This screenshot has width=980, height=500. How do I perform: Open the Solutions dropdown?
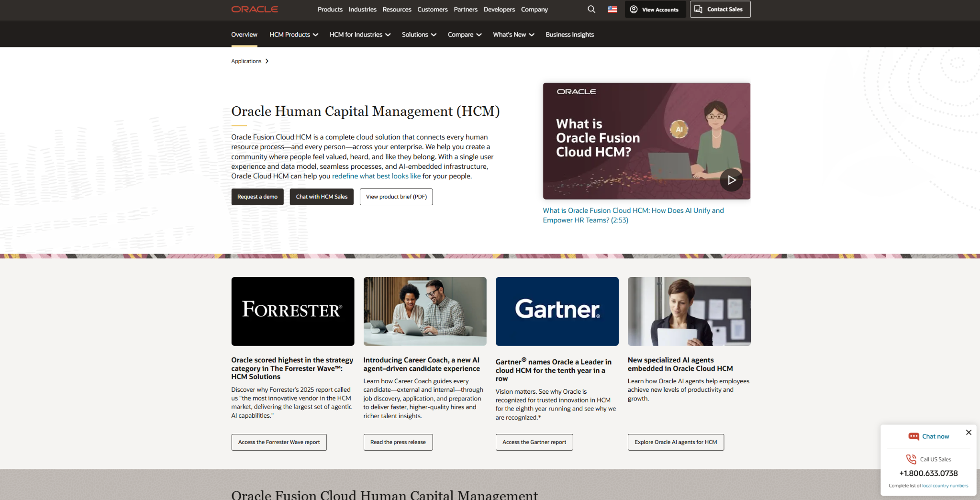(419, 34)
